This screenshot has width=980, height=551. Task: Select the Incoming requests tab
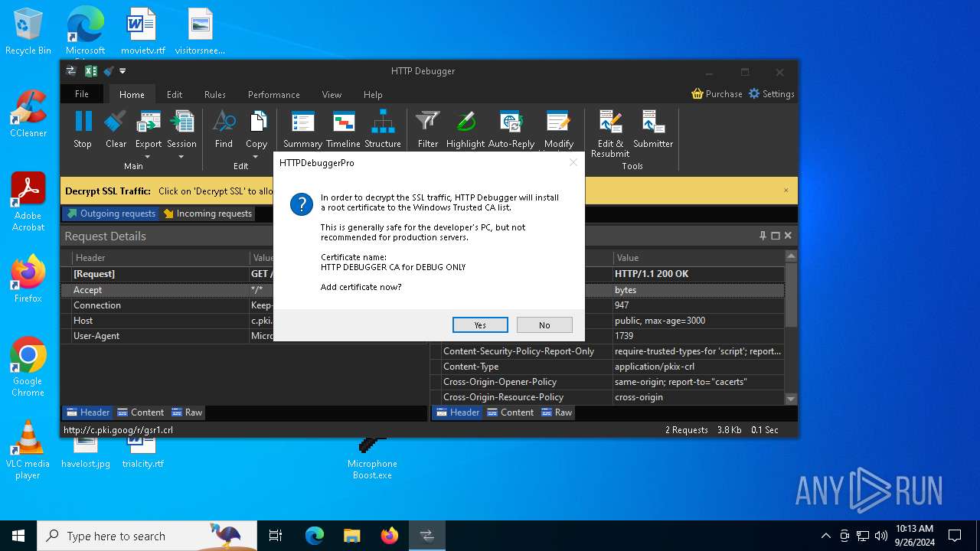point(207,214)
